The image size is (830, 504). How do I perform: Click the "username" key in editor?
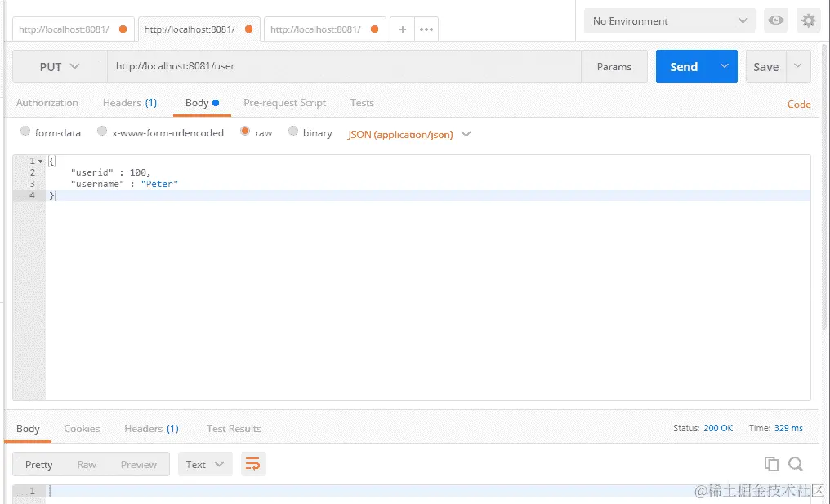[x=98, y=184]
